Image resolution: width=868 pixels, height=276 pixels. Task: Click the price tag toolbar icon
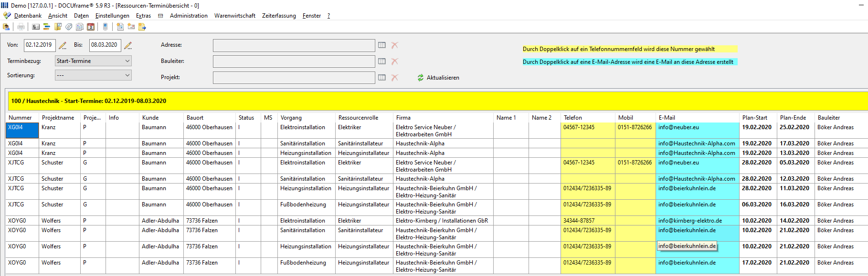pyautogui.click(x=69, y=27)
